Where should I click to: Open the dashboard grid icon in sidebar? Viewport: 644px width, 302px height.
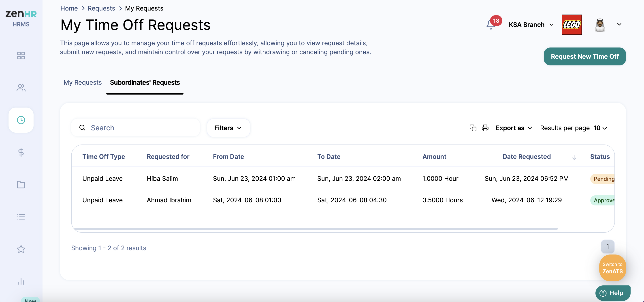coord(21,56)
